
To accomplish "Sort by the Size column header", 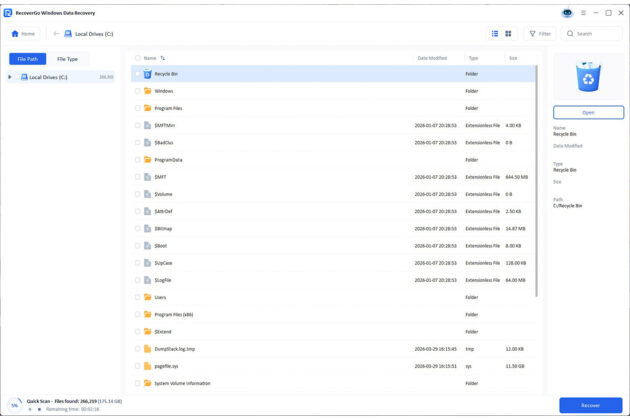I will (513, 58).
